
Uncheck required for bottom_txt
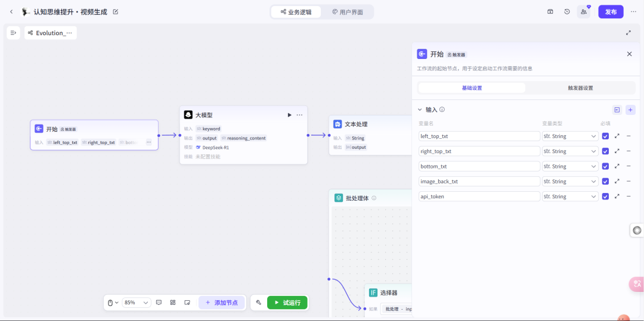pyautogui.click(x=605, y=166)
